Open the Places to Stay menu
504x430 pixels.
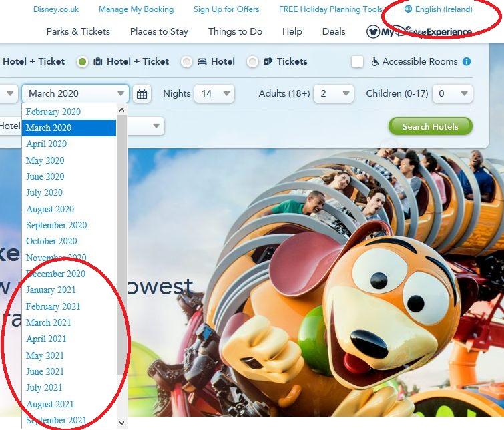point(159,31)
